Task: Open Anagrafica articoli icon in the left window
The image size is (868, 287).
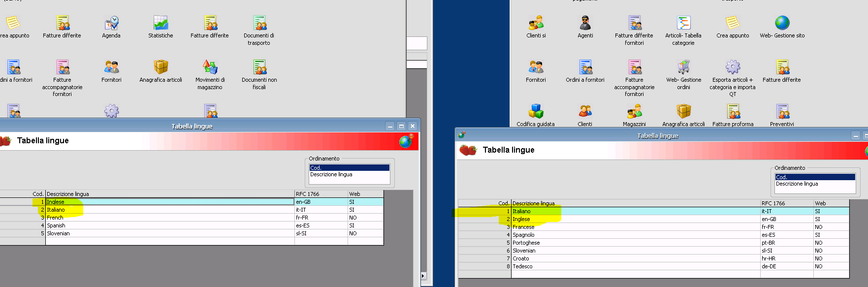Action: click(161, 67)
